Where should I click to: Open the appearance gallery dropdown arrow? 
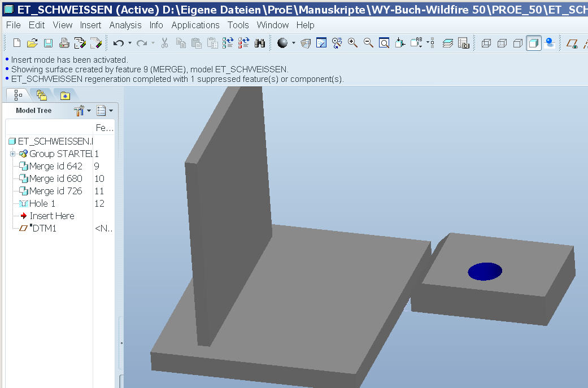294,43
